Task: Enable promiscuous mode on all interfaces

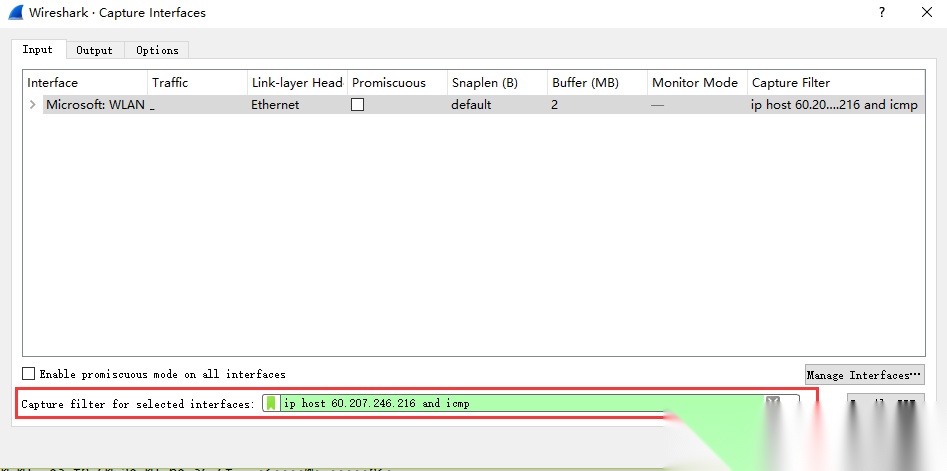Action: click(28, 374)
